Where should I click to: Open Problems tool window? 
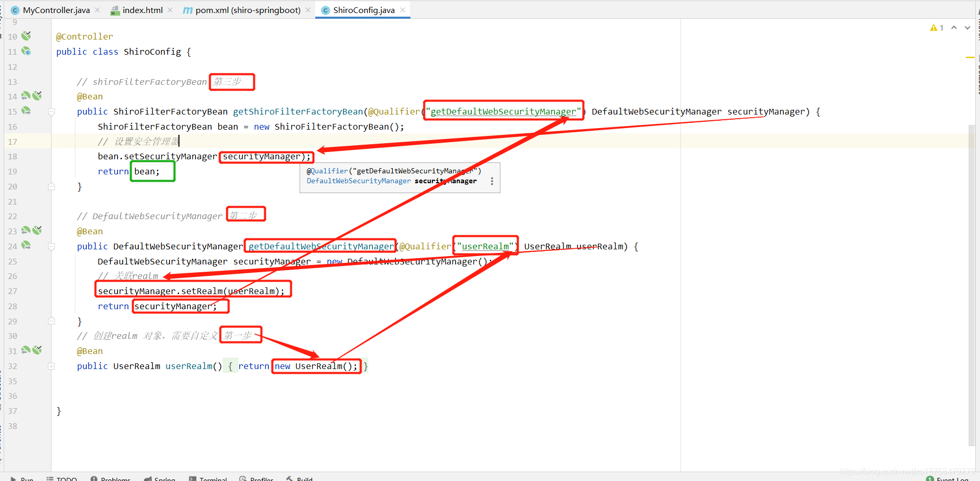tap(110, 479)
